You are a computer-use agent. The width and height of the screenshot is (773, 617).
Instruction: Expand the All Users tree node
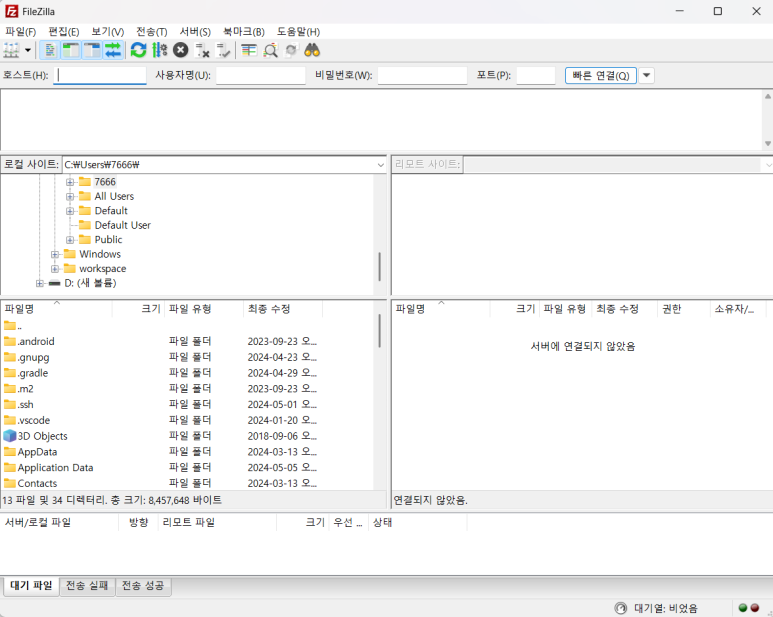coord(70,197)
